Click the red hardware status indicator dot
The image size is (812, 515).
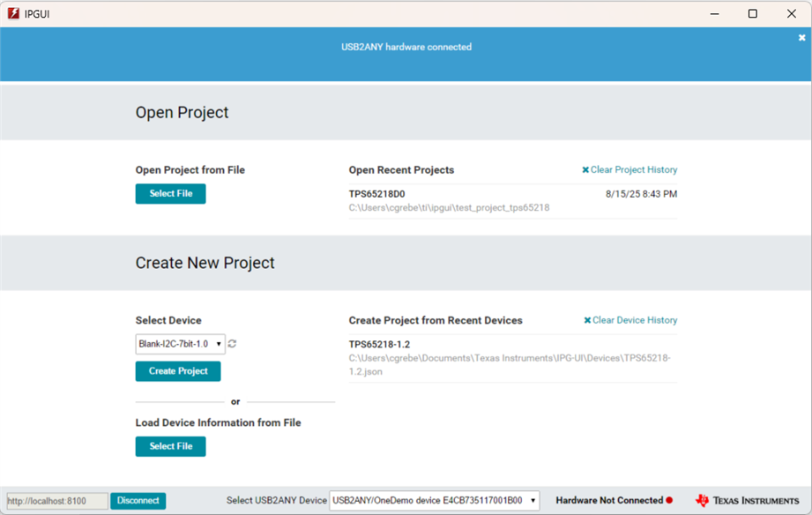669,501
